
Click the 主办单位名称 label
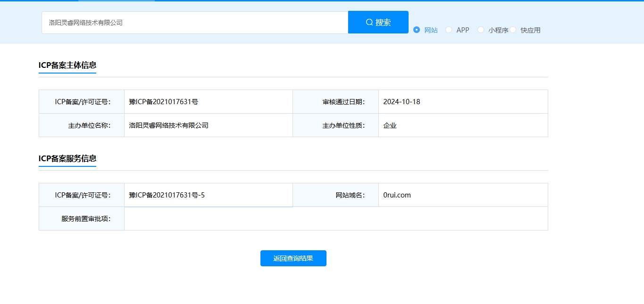pyautogui.click(x=89, y=125)
